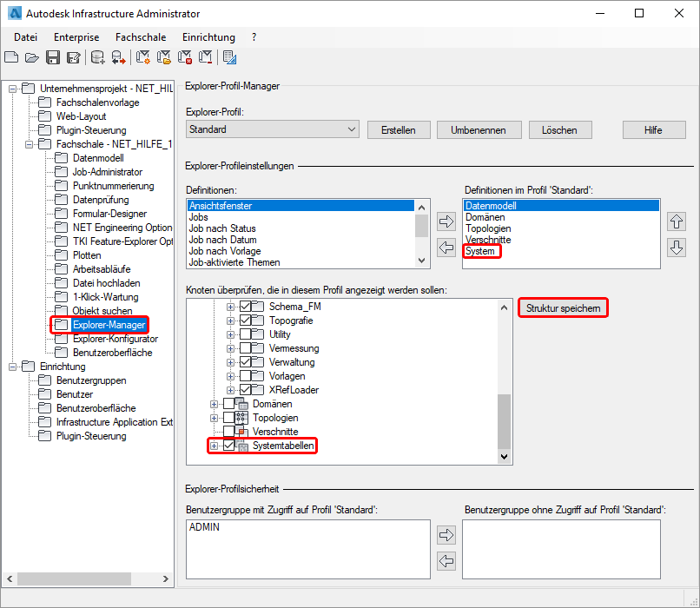Toggle the Systemtabellen checkbox
This screenshot has height=608, width=700.
tap(228, 445)
